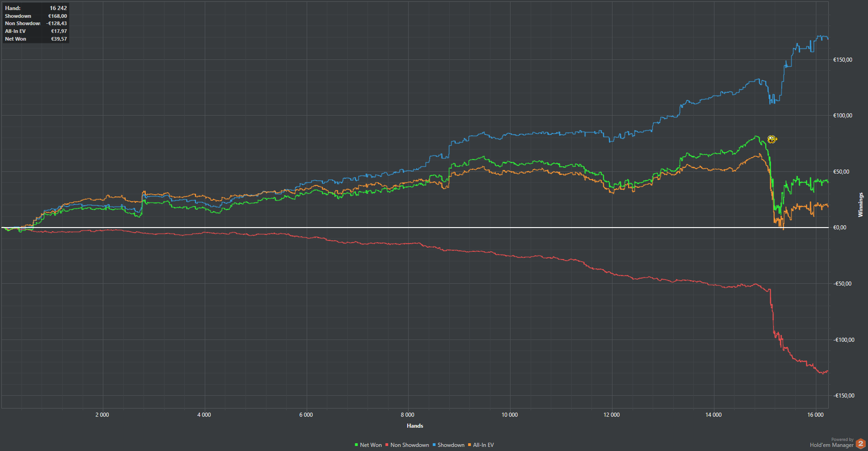
Task: Click the All-In EV label in the stats box
Action: pyautogui.click(x=16, y=31)
